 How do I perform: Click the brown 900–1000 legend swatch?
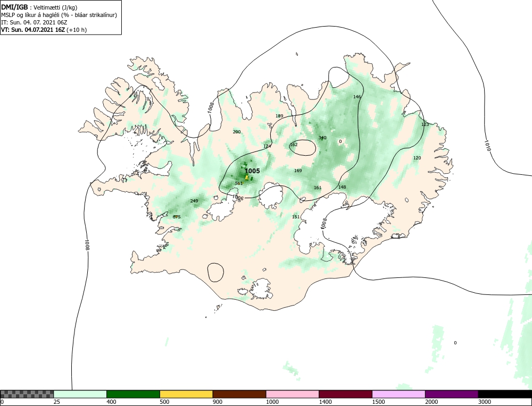pyautogui.click(x=239, y=394)
